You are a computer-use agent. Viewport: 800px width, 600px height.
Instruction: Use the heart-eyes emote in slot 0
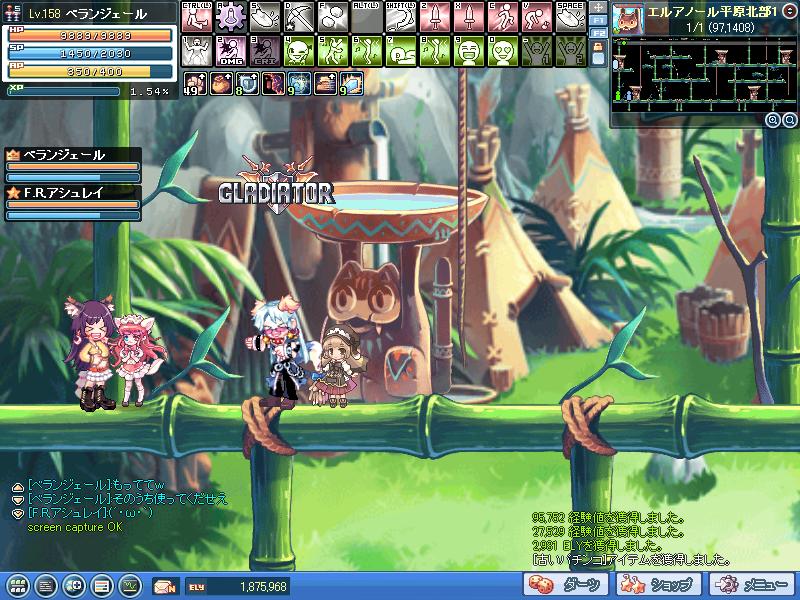tap(503, 51)
